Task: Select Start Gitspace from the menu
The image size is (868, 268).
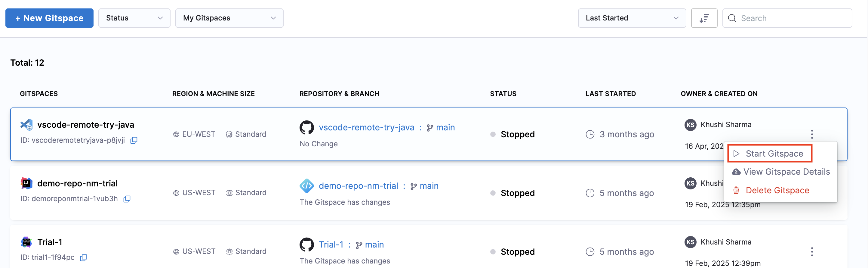Action: pos(774,154)
